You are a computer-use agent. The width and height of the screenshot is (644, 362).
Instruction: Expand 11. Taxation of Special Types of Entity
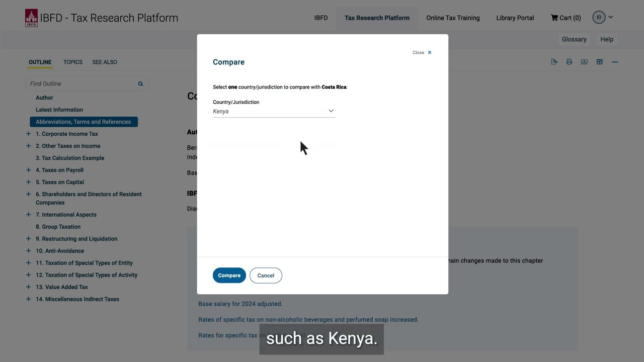pos(28,263)
